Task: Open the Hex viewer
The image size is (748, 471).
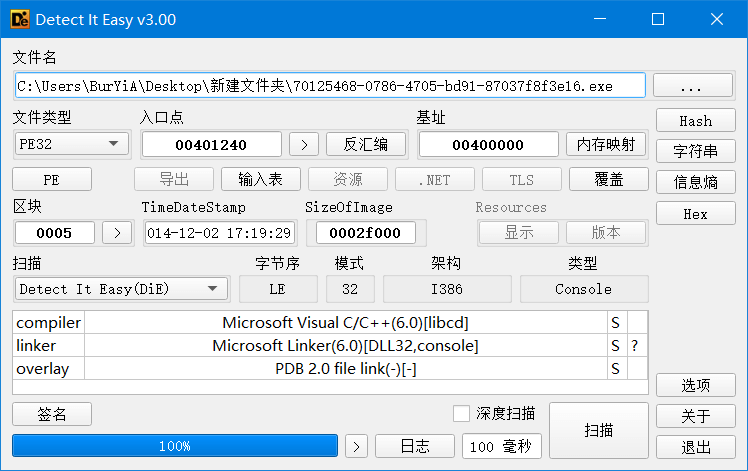Action: click(x=696, y=213)
